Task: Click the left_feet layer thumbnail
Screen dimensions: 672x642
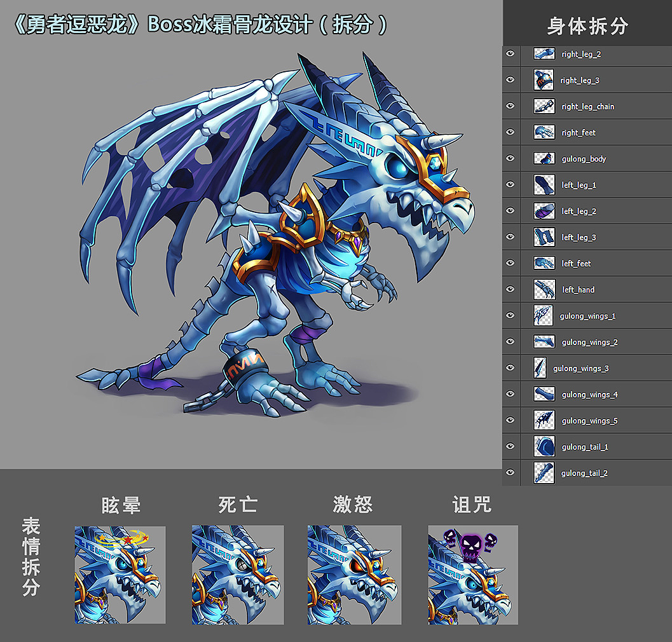Action: pyautogui.click(x=544, y=263)
